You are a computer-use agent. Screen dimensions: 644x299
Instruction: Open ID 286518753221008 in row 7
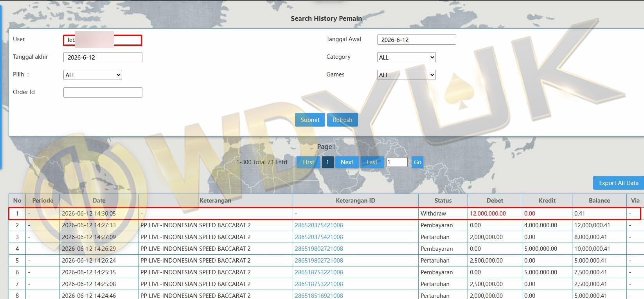(x=319, y=284)
